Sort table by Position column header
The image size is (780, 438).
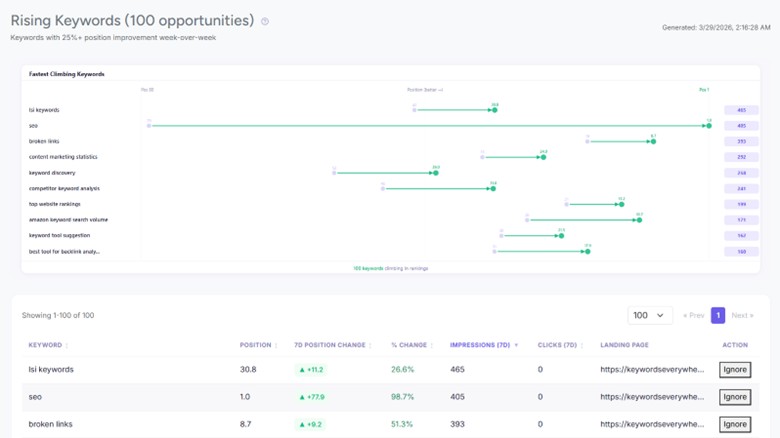257,345
